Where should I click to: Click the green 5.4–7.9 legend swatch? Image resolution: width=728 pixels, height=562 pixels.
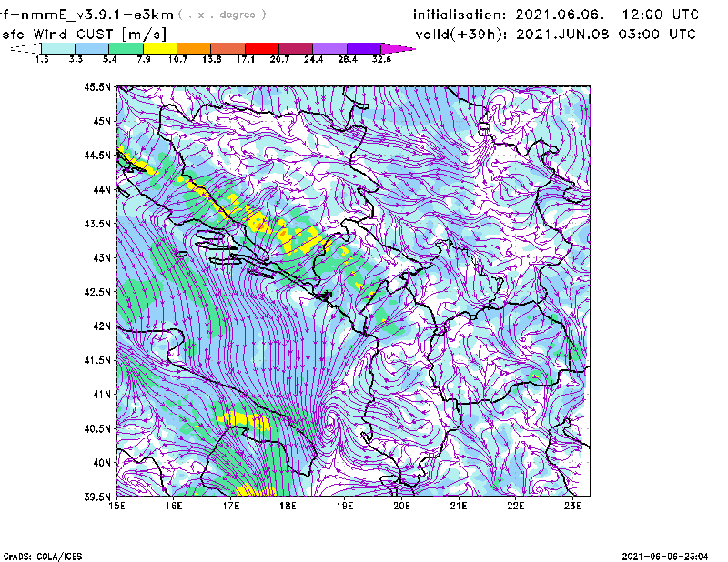[x=126, y=48]
